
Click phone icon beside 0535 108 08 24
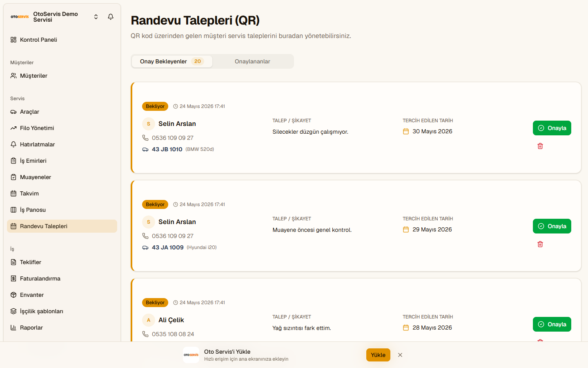tap(145, 334)
